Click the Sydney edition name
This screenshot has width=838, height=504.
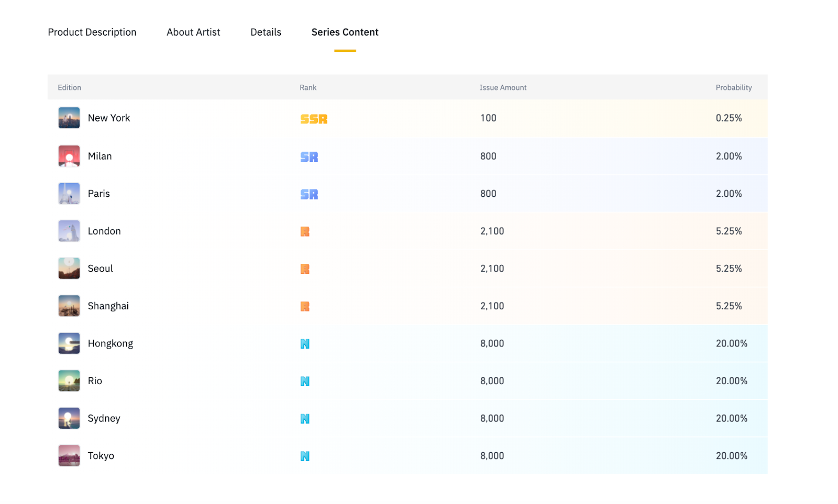(x=104, y=419)
